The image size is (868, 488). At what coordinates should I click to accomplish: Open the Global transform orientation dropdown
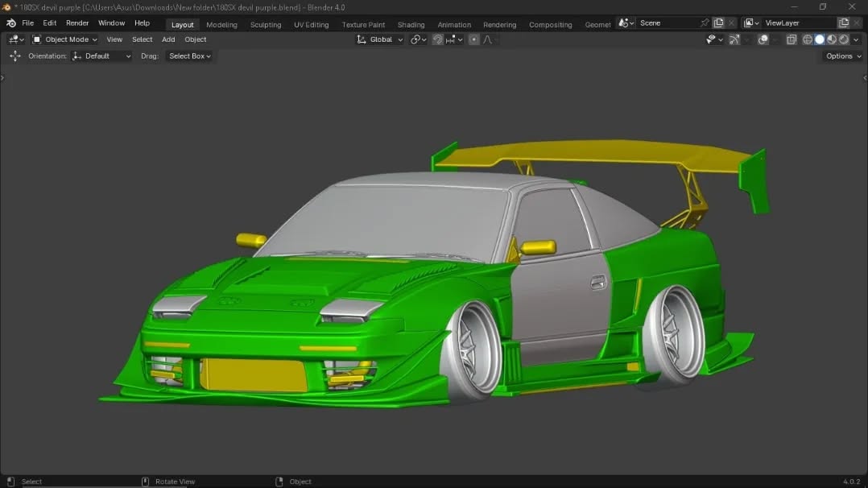(x=380, y=39)
